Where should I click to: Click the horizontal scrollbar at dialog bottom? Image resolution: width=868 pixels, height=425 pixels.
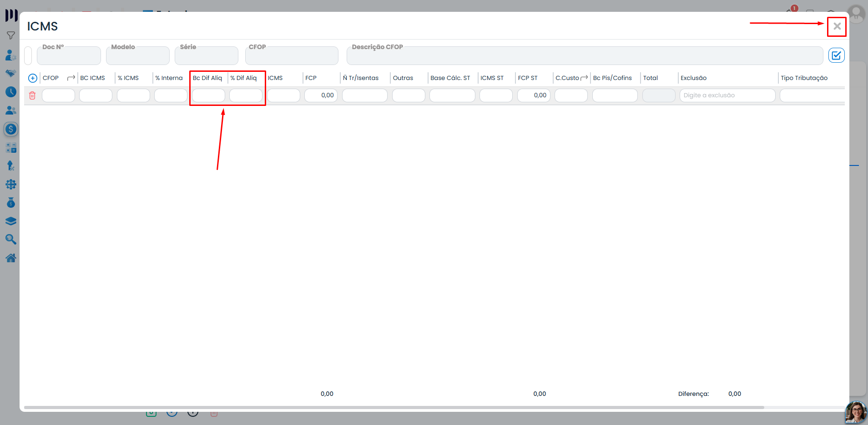coord(394,407)
